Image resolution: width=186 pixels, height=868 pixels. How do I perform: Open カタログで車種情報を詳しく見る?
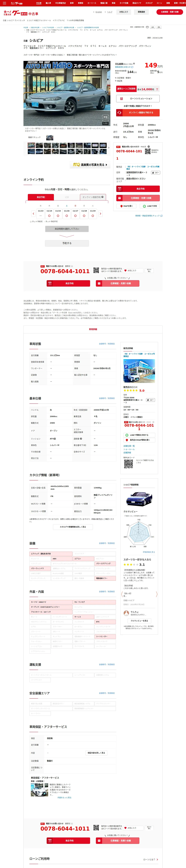[73, 527]
